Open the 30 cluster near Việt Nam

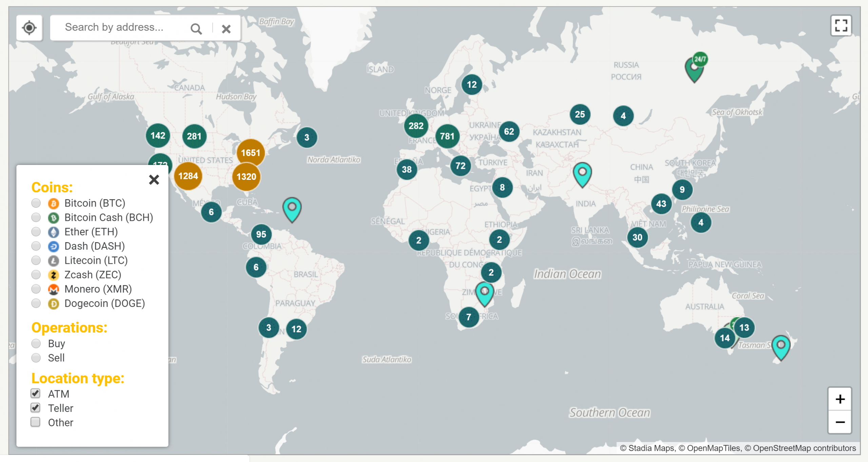coord(637,237)
